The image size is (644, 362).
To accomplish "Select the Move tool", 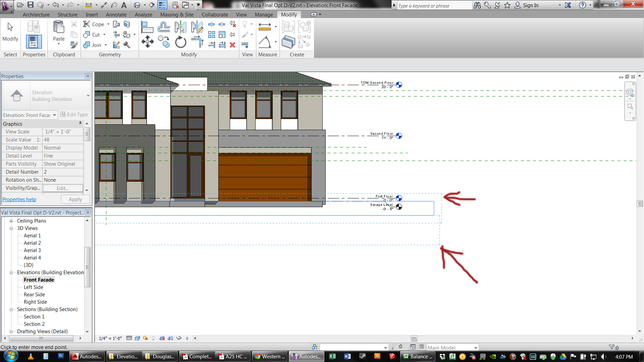I will coord(147,42).
